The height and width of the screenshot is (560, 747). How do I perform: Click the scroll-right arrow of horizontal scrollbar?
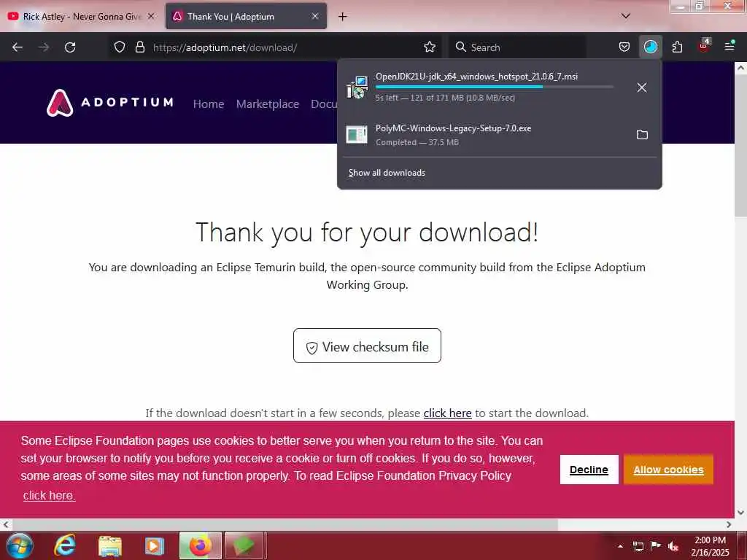pyautogui.click(x=729, y=525)
